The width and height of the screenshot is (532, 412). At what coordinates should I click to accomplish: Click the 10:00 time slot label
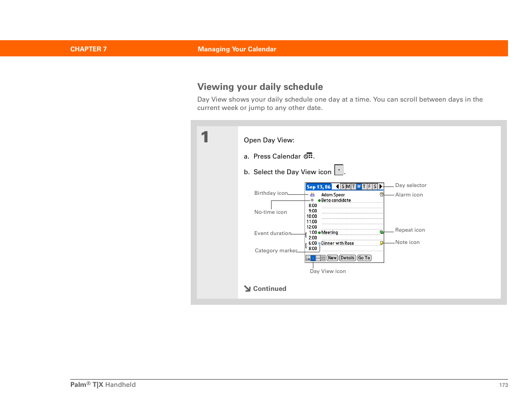[x=312, y=217]
